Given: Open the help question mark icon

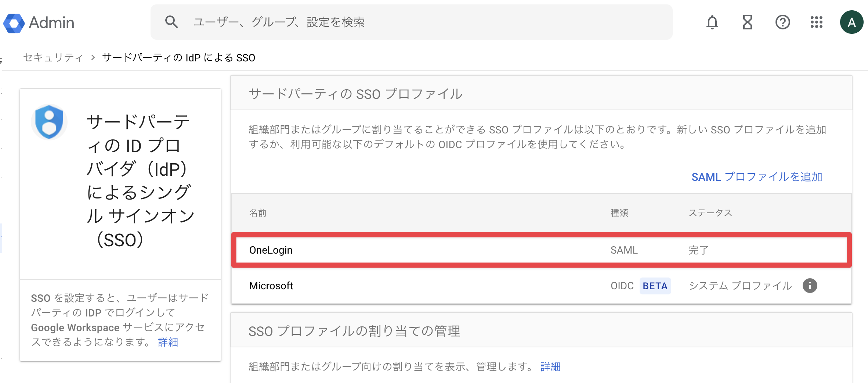Looking at the screenshot, I should coord(782,22).
